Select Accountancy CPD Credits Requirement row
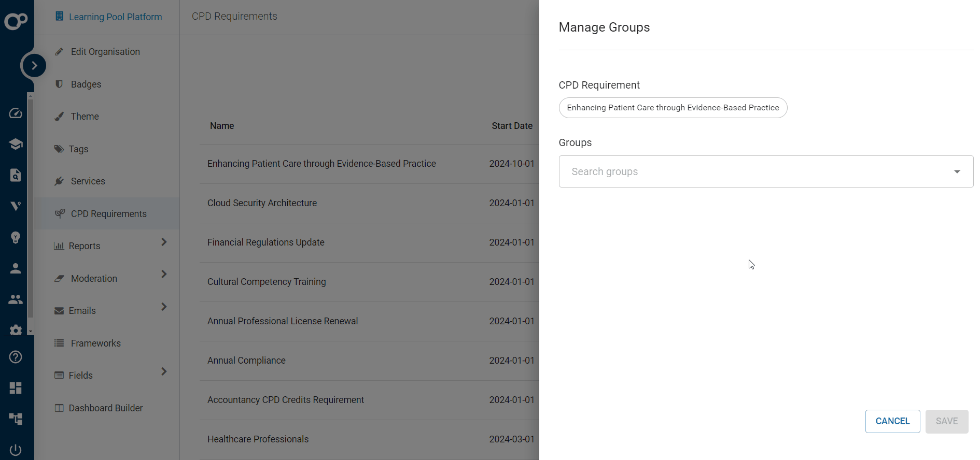980x460 pixels. 369,400
